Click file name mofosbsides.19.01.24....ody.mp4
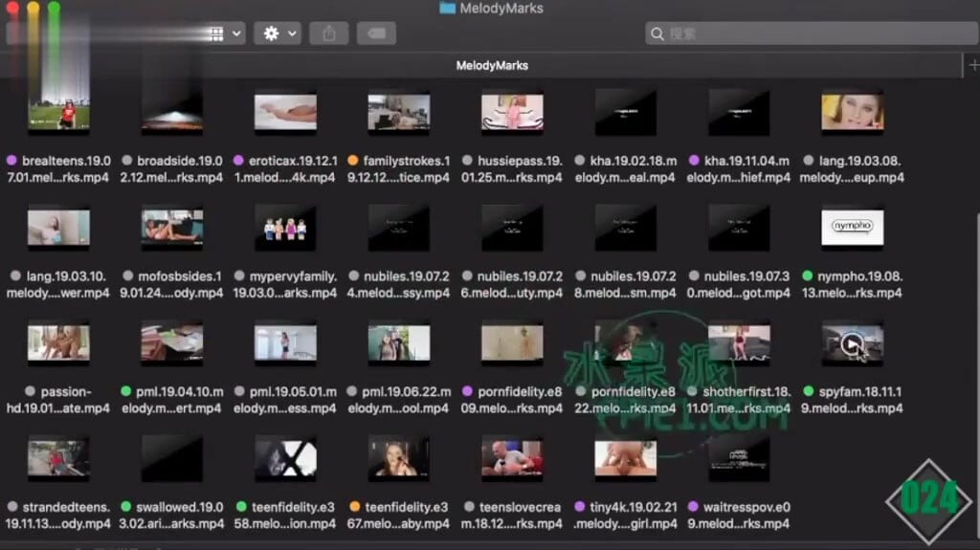Viewport: 980px width, 550px height. click(x=171, y=284)
